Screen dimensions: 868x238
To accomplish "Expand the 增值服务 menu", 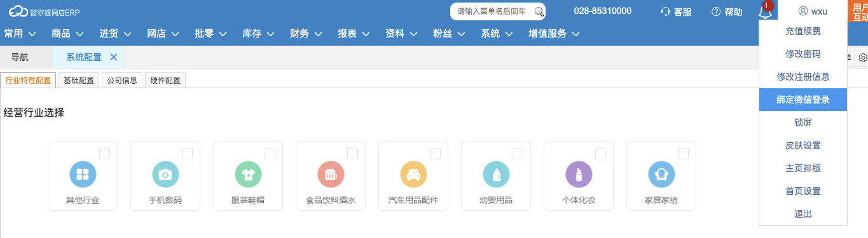I will [554, 34].
